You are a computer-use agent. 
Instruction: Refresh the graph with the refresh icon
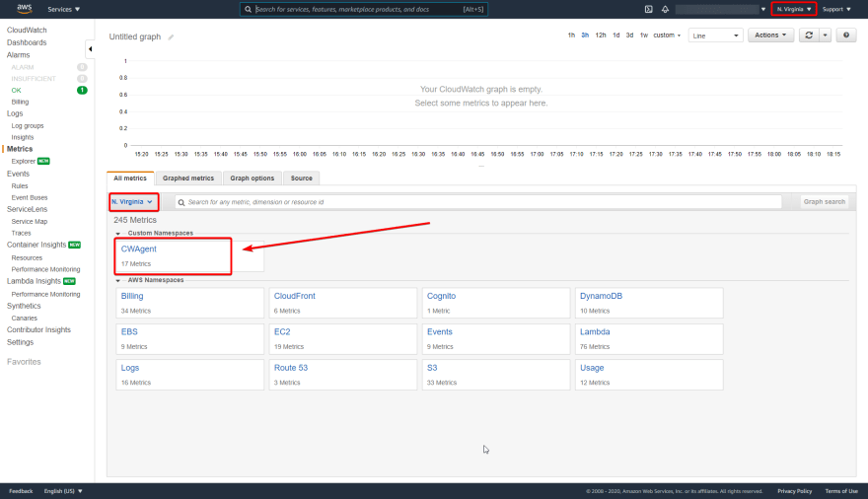click(x=809, y=36)
